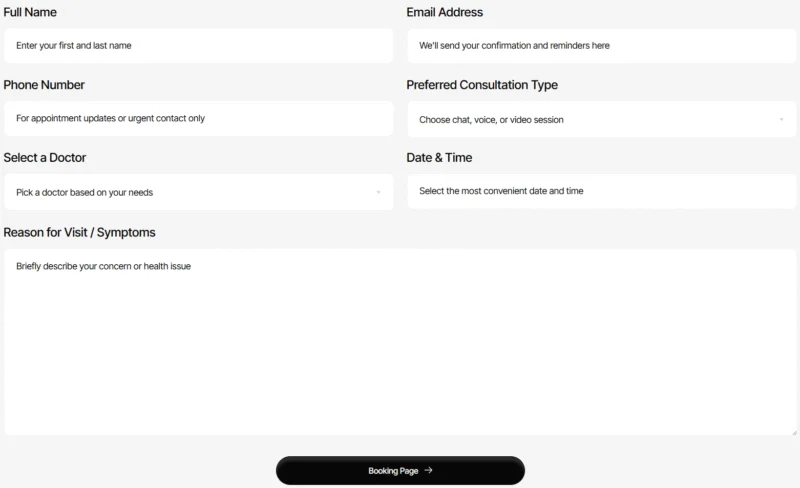Click the Booking Page button
The height and width of the screenshot is (488, 800).
[x=400, y=471]
